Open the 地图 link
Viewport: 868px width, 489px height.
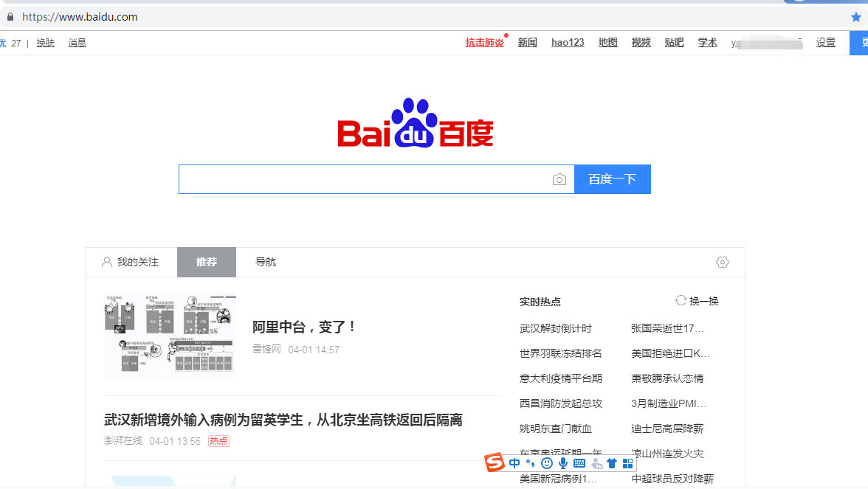click(608, 43)
